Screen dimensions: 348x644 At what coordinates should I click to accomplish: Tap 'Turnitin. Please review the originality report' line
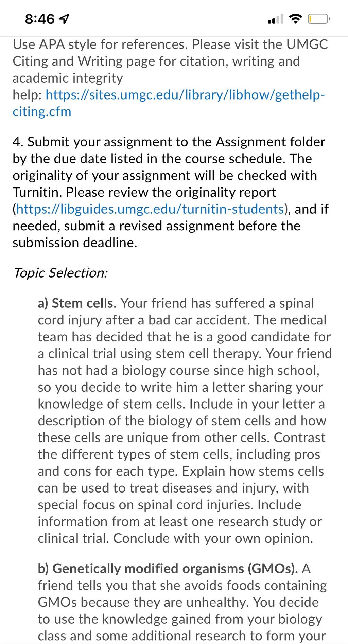pos(144,192)
